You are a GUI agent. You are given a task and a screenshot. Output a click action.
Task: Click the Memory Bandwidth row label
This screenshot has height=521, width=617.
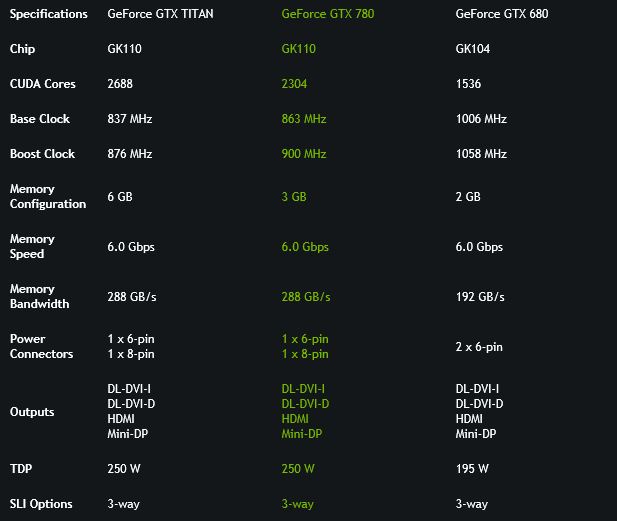pyautogui.click(x=39, y=296)
